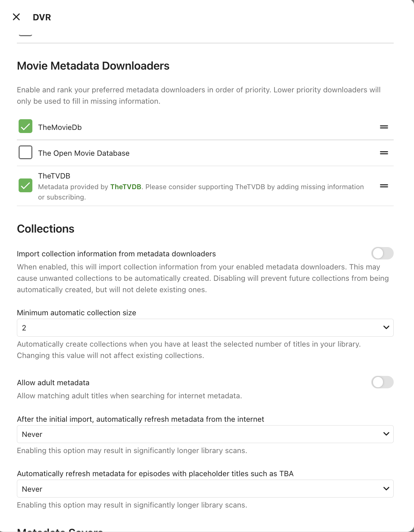Screen dimensions: 414x532
Task: Click the TheMovieDb label text
Action: 60,127
